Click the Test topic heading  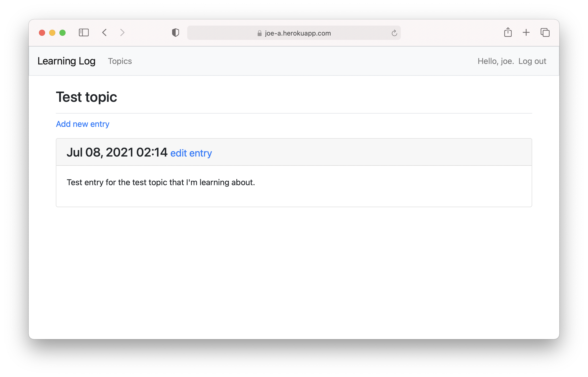coord(87,97)
